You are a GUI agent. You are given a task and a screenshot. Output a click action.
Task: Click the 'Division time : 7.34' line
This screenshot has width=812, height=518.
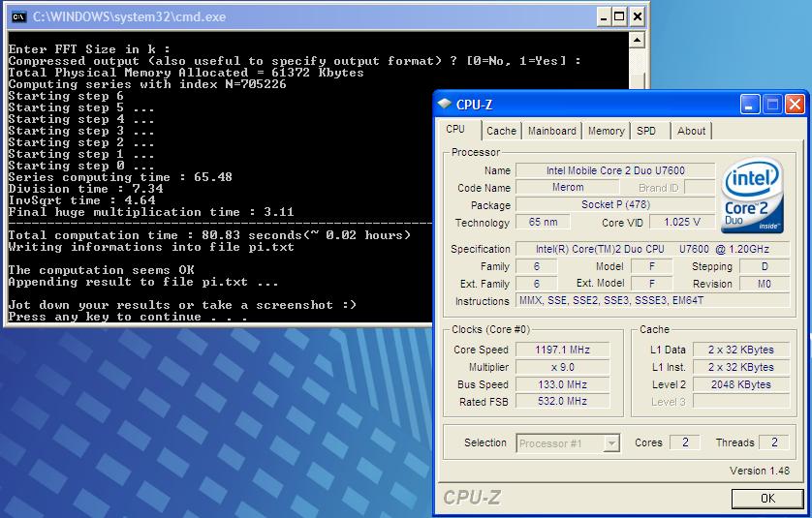(85, 189)
